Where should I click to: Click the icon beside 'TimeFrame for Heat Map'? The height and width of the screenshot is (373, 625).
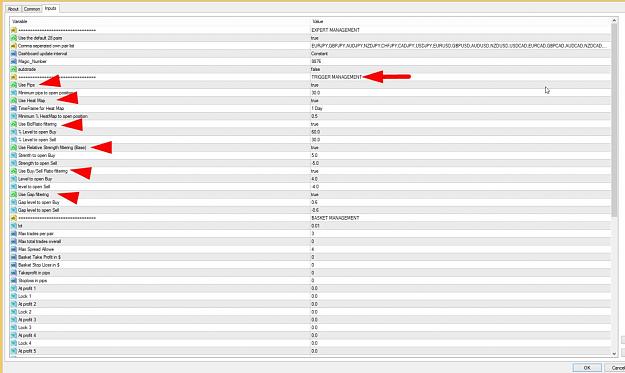coord(14,108)
